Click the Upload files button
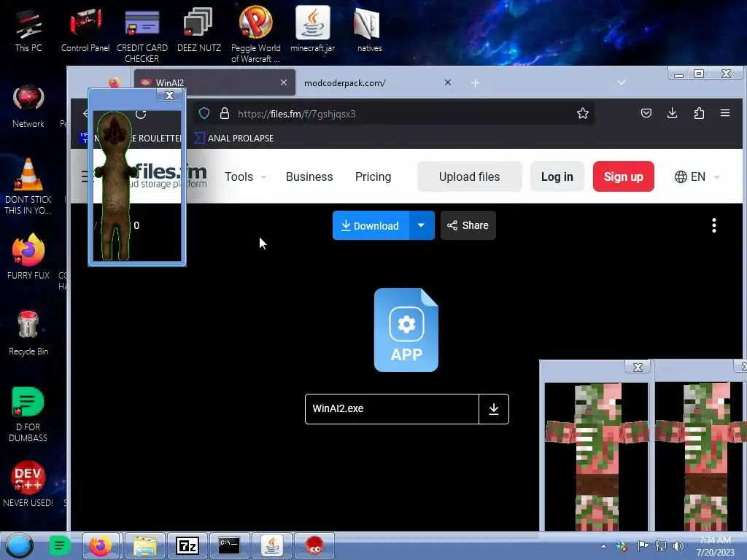Viewport: 747px width, 560px height. 469,176
